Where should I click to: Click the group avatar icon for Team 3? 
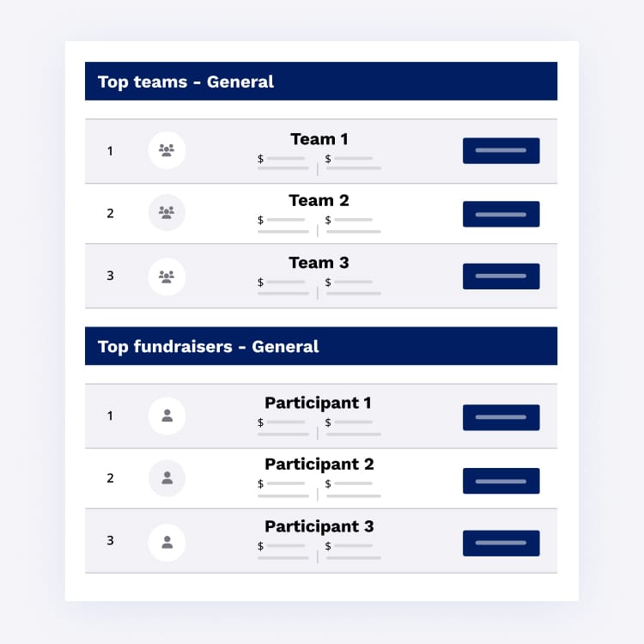click(x=167, y=276)
